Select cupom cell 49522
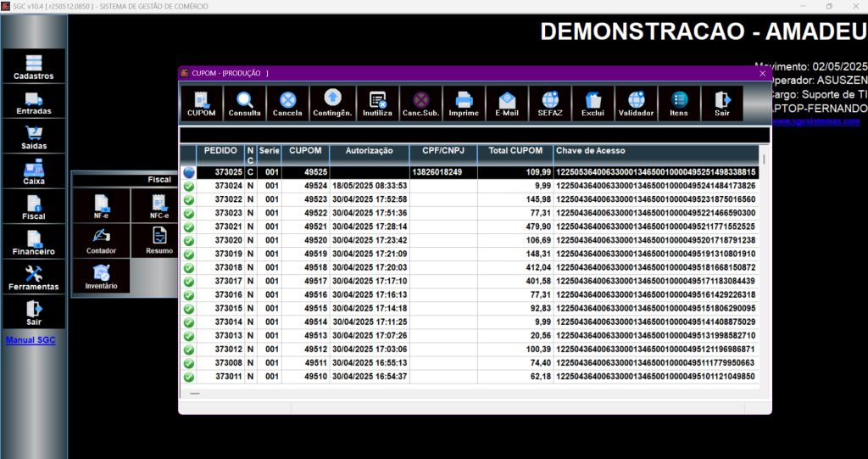This screenshot has width=868, height=459. (305, 213)
